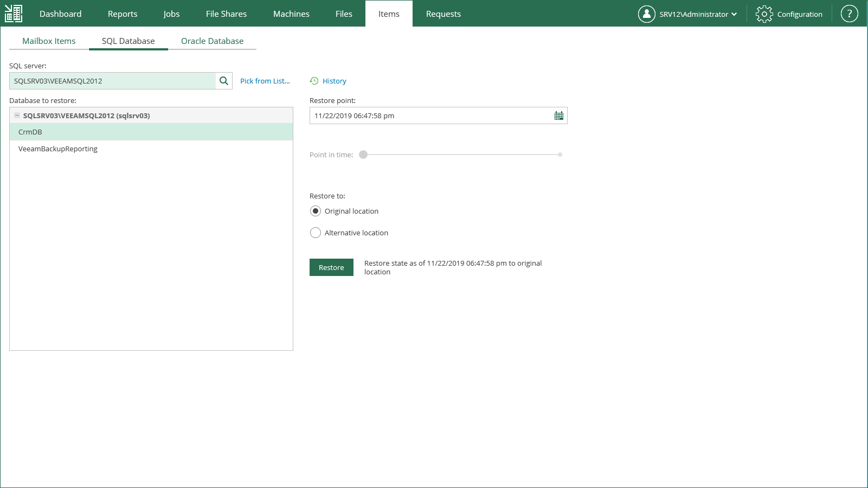Click the Veeam Enterprise Manager logo icon
This screenshot has height=488, width=868.
coord(14,14)
